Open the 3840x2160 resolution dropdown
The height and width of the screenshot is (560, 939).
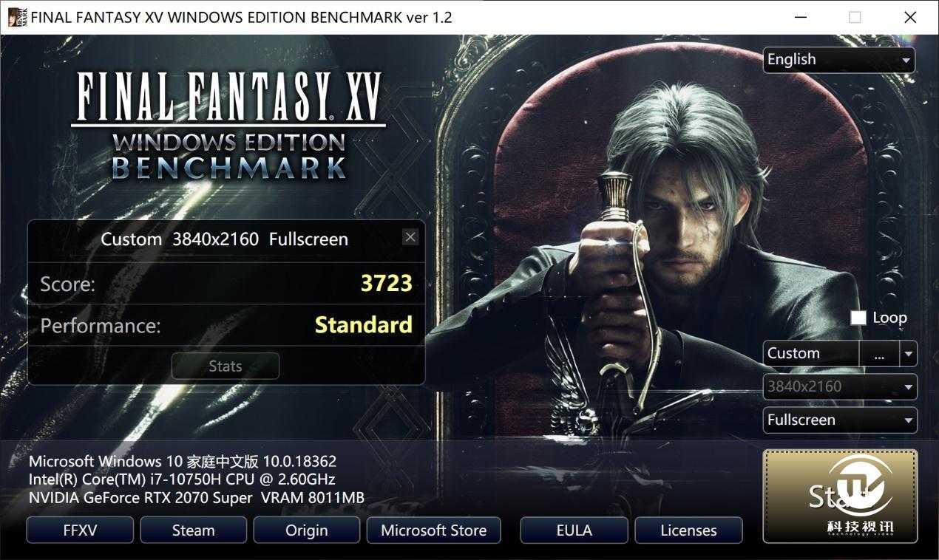pyautogui.click(x=840, y=386)
